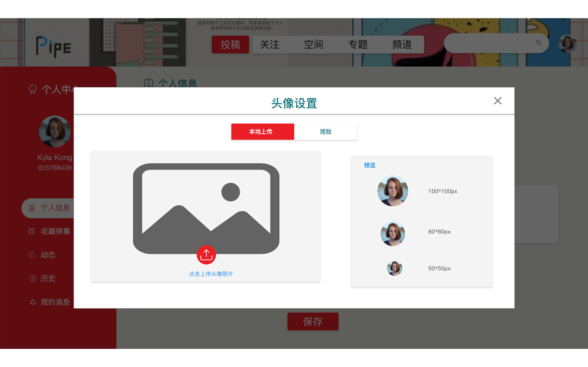Click the 个人信息 sidebar icon
Viewport: 588px width, 367px height.
point(32,208)
